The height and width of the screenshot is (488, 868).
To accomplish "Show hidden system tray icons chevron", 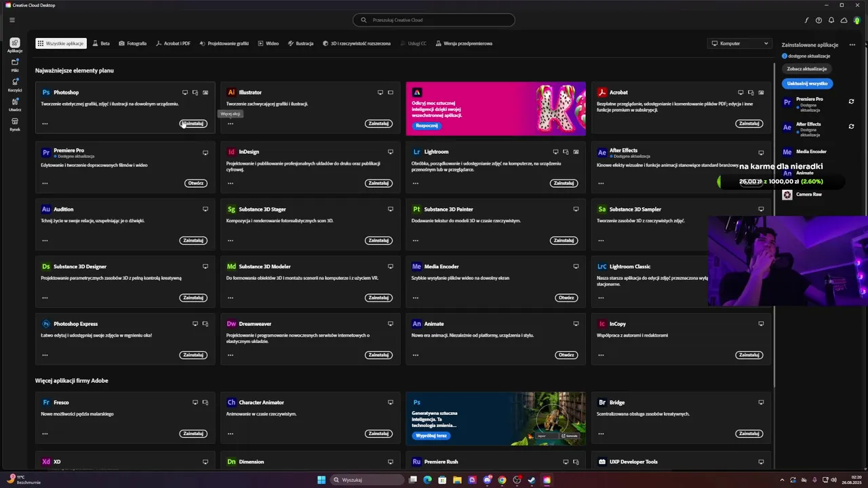I will pos(782,480).
